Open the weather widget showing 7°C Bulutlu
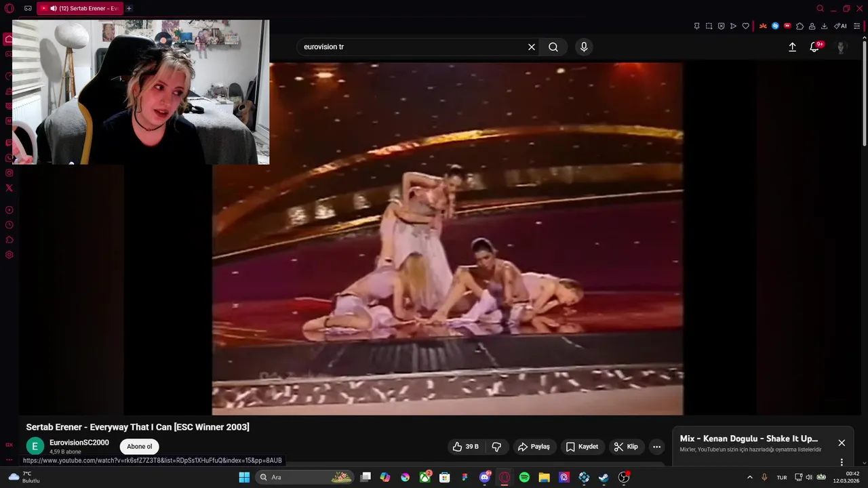The height and width of the screenshot is (488, 868). click(24, 477)
